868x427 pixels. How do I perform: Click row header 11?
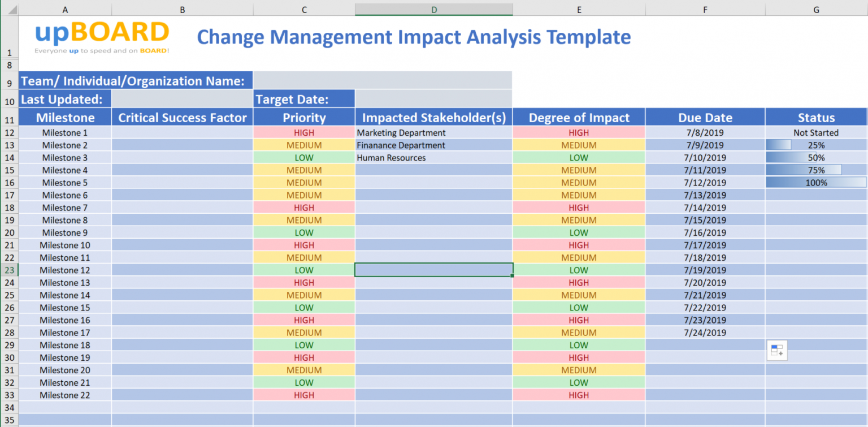coord(9,117)
